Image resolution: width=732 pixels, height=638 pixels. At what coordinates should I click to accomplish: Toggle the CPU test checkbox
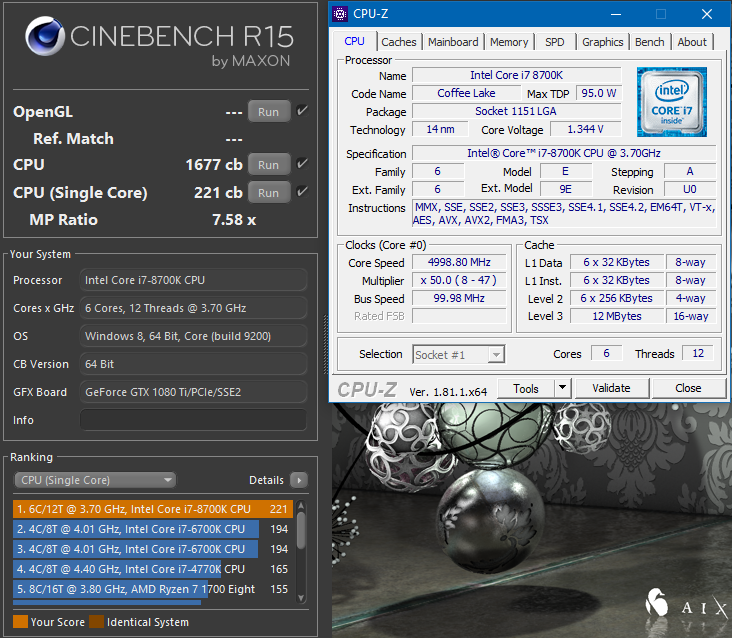point(302,164)
